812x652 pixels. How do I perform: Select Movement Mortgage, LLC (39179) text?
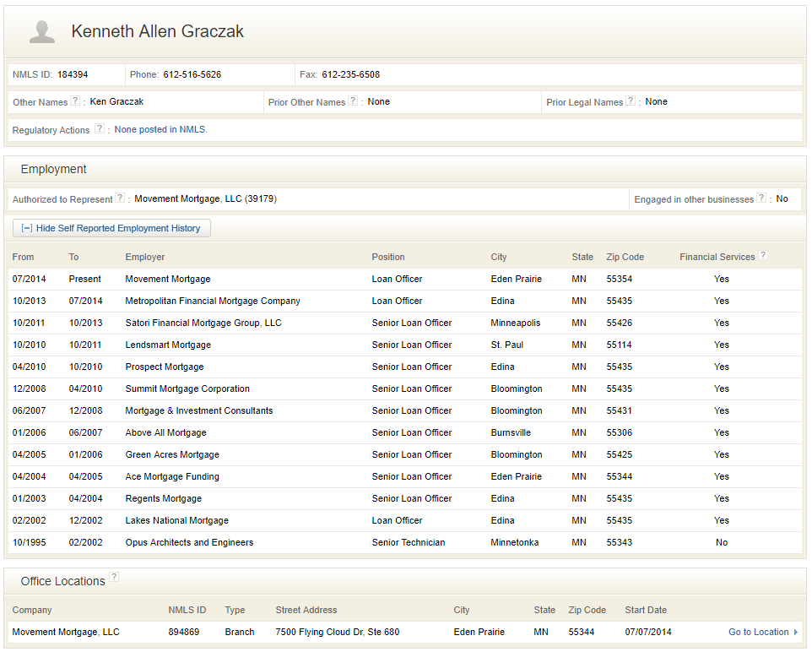pyautogui.click(x=206, y=199)
